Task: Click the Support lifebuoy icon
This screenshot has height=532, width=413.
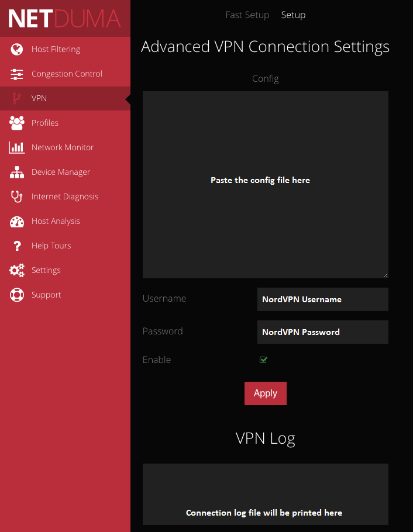Action: tap(17, 295)
